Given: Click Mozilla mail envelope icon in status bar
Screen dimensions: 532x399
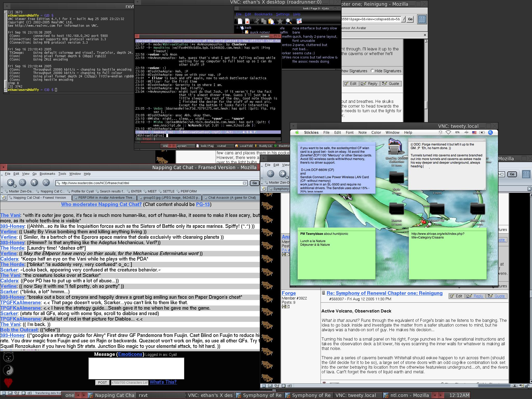Looking at the screenshot, I should coord(10,393).
